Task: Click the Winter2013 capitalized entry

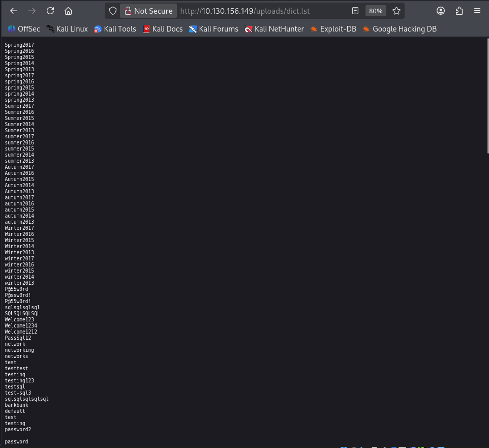Action: (x=19, y=252)
